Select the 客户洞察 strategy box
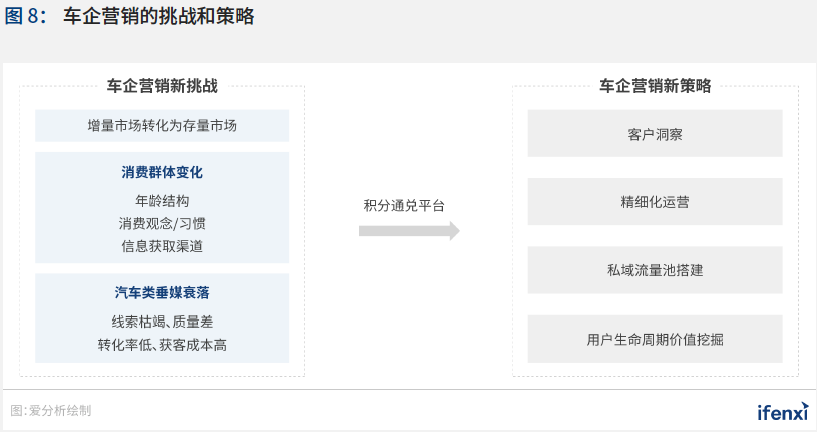 (x=655, y=133)
